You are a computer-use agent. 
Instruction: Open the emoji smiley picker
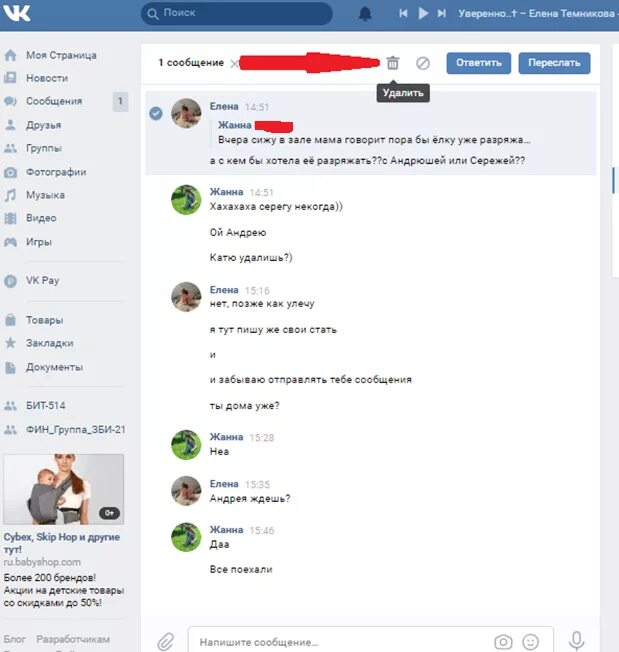tap(530, 642)
